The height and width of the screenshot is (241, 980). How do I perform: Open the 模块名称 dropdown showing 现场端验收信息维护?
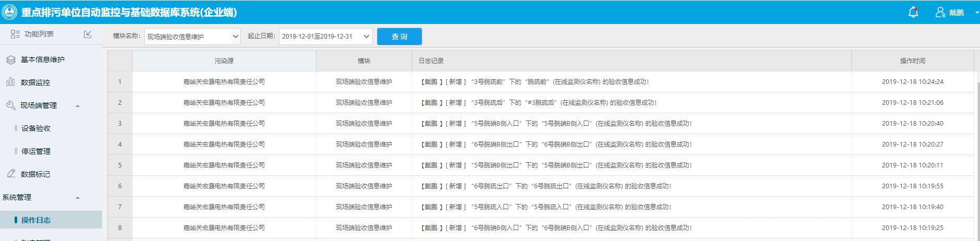point(192,37)
